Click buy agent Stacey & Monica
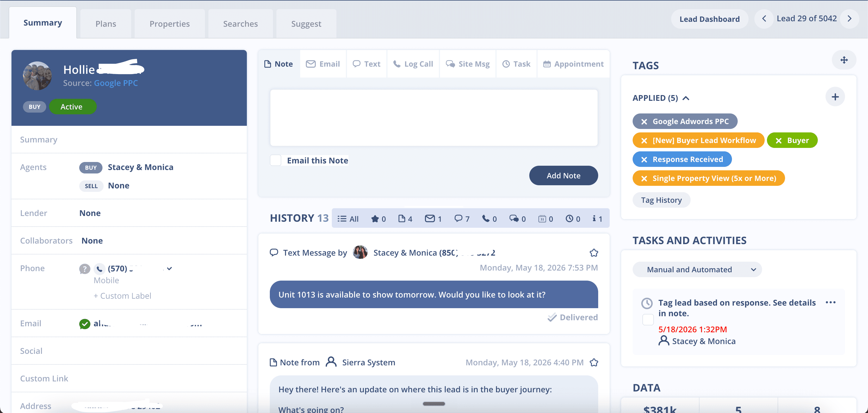Screen dimensions: 868x413 click(141, 167)
